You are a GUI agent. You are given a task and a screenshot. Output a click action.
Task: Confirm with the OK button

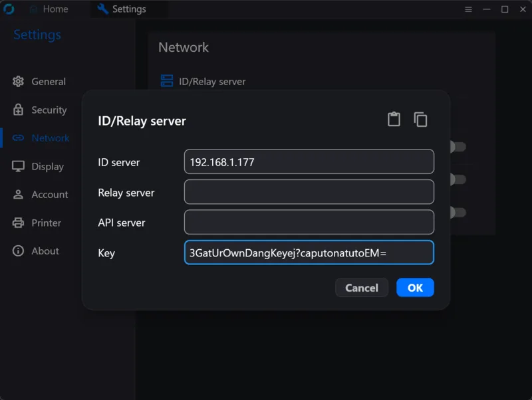click(415, 288)
